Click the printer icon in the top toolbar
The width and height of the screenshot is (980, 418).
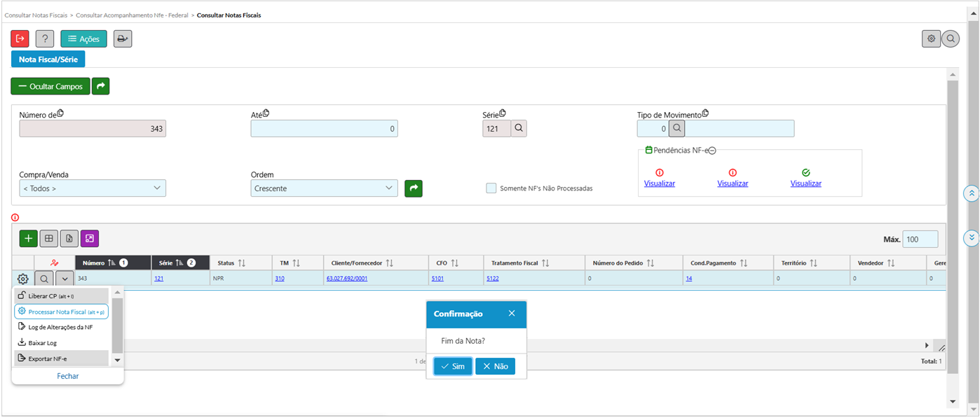123,39
